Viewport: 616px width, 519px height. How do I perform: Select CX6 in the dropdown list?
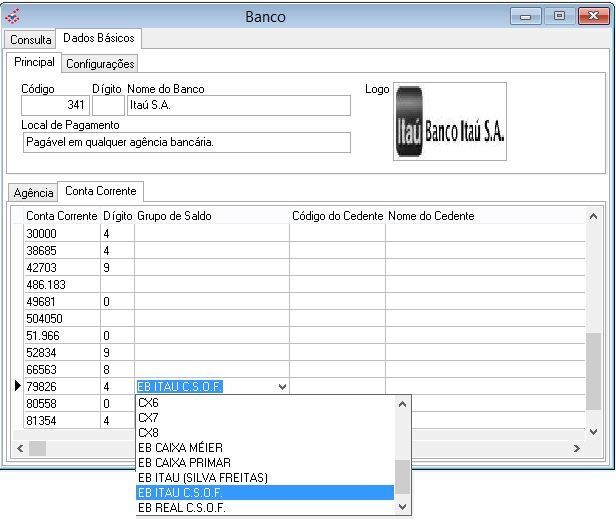pos(148,402)
